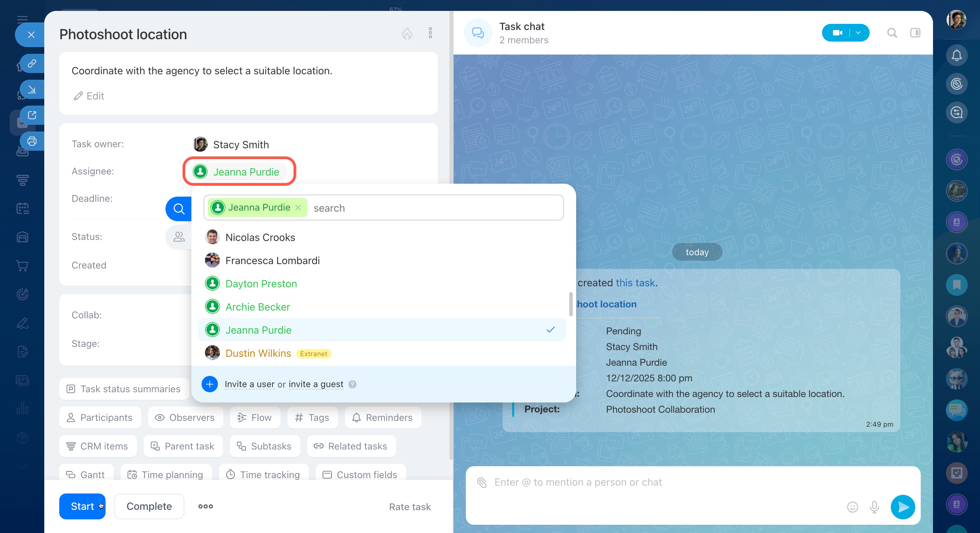Screen dimensions: 980x533
Task: Search in task chat
Action: [x=892, y=33]
